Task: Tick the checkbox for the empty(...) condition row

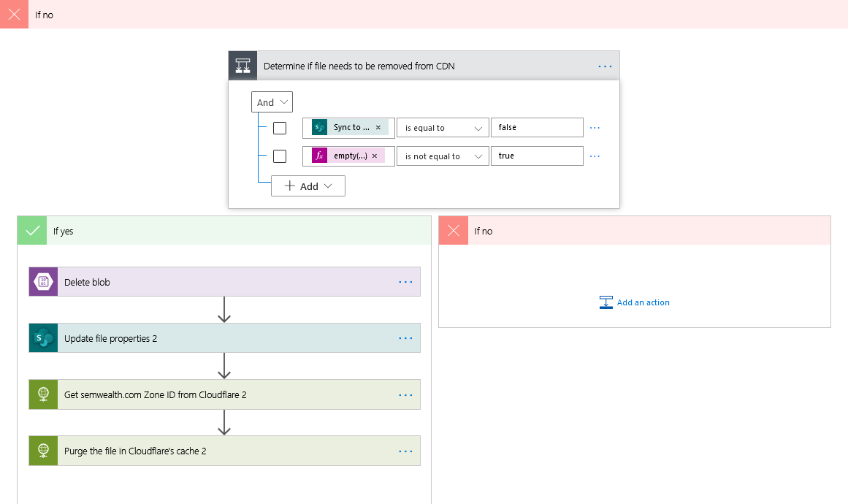Action: pos(280,156)
